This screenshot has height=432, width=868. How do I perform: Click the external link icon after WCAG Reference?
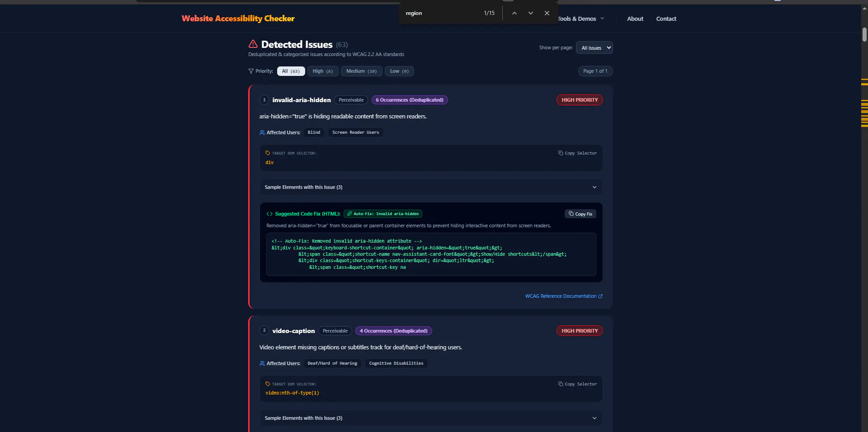[x=600, y=296]
